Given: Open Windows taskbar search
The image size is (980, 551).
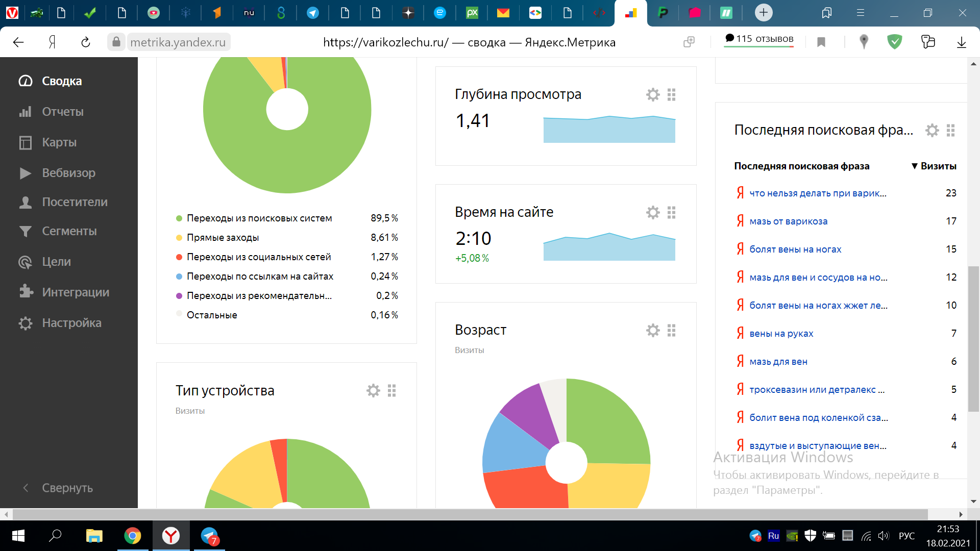Looking at the screenshot, I should pyautogui.click(x=55, y=536).
